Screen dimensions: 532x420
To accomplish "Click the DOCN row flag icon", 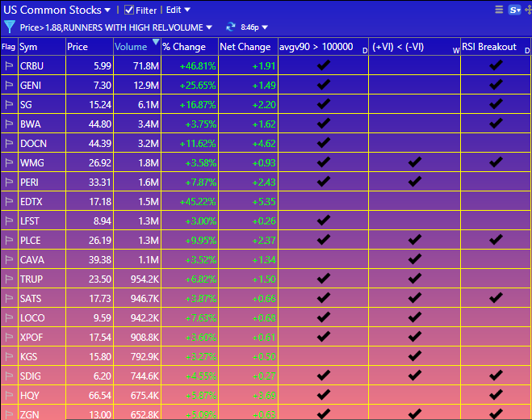I will click(9, 143).
